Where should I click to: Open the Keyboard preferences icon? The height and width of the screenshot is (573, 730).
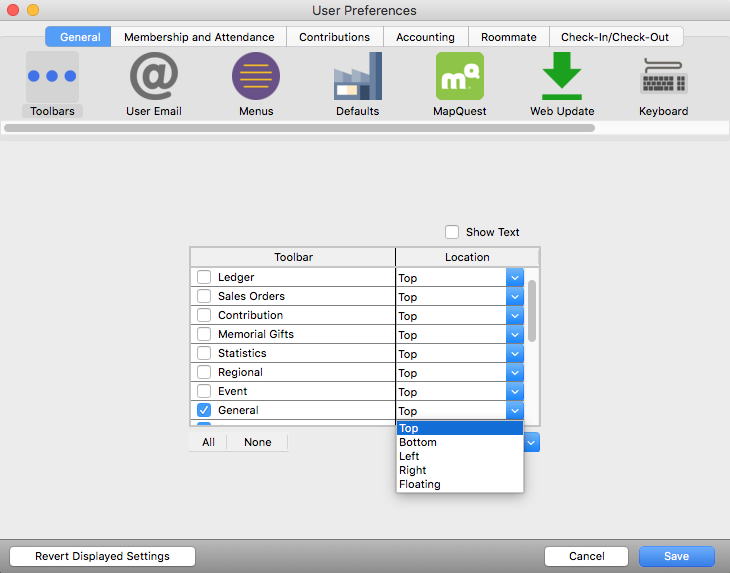[663, 78]
